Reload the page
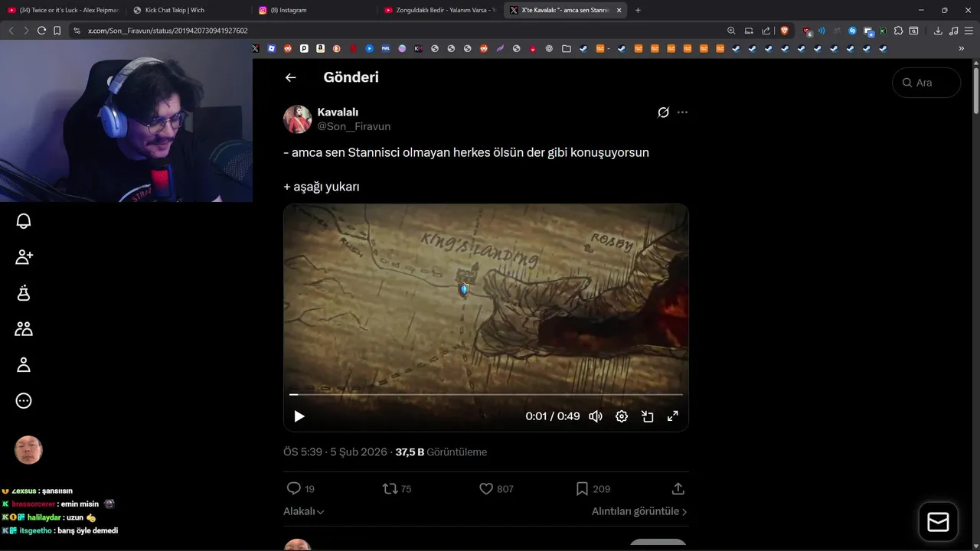Screen dimensions: 980x551 coord(41,31)
